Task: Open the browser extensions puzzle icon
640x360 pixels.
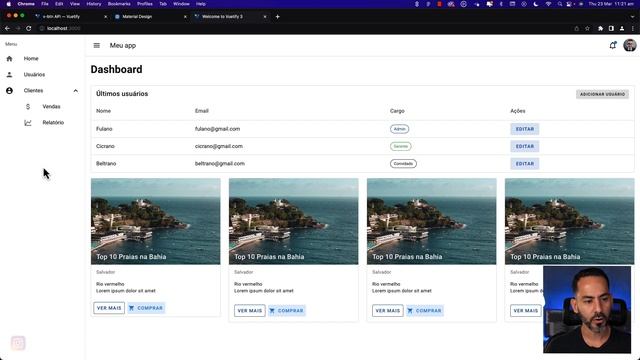Action: (600, 29)
